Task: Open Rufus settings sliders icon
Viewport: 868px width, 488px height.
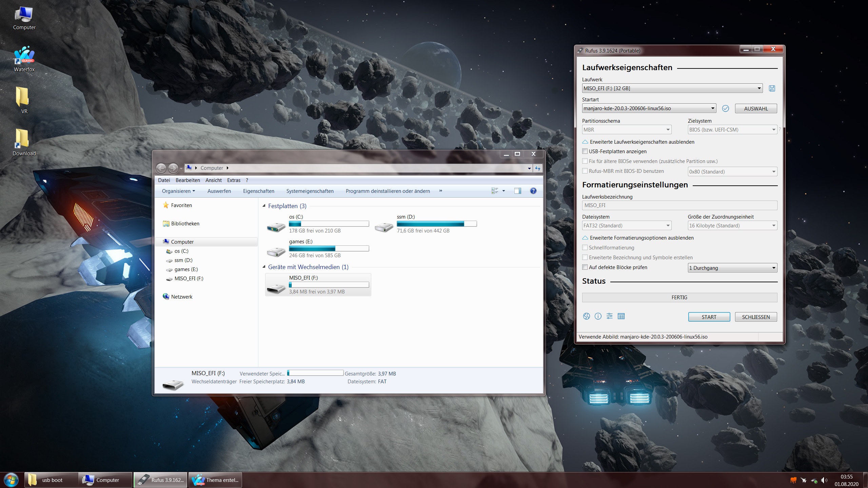Action: pyautogui.click(x=610, y=316)
